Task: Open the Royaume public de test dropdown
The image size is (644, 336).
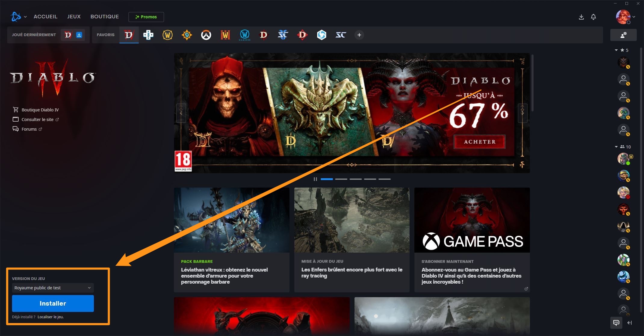Action: (x=53, y=288)
